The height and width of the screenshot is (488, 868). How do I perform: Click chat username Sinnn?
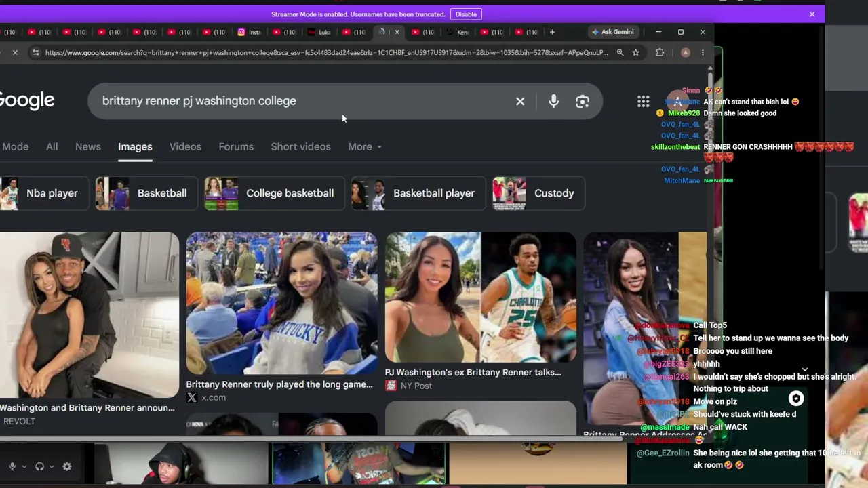[x=691, y=91]
